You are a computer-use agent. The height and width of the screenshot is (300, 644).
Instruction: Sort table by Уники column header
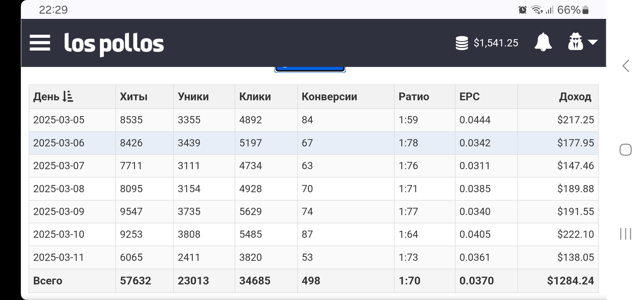tap(193, 97)
